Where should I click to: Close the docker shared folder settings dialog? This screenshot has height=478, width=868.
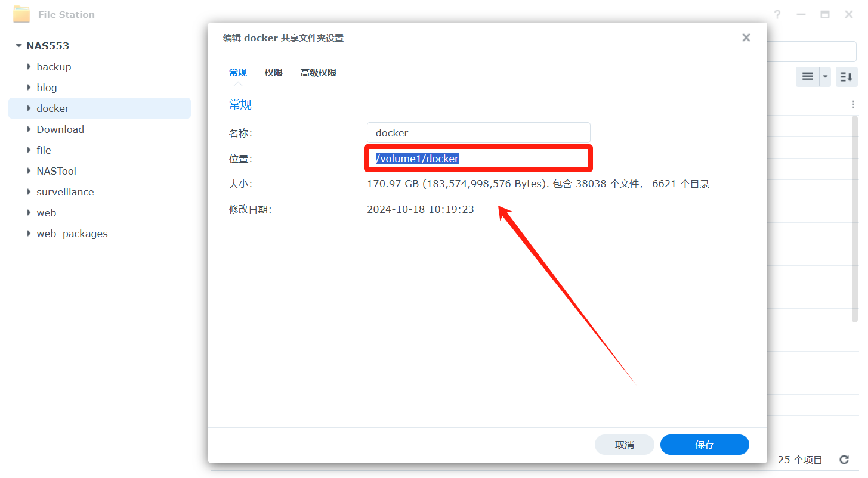tap(746, 38)
